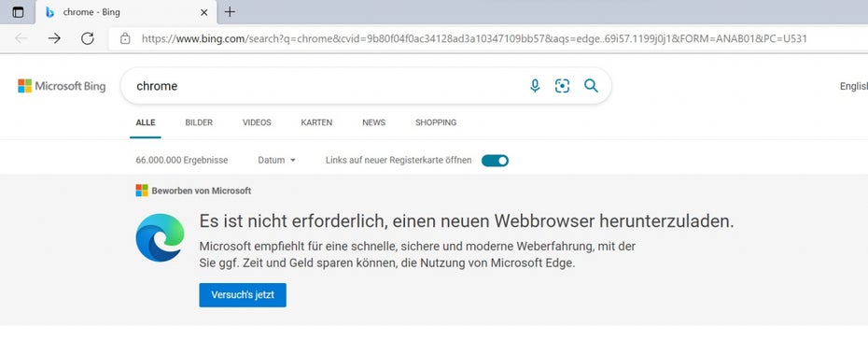Click "Beworben von Microsoft" label
The width and height of the screenshot is (868, 341).
201,191
